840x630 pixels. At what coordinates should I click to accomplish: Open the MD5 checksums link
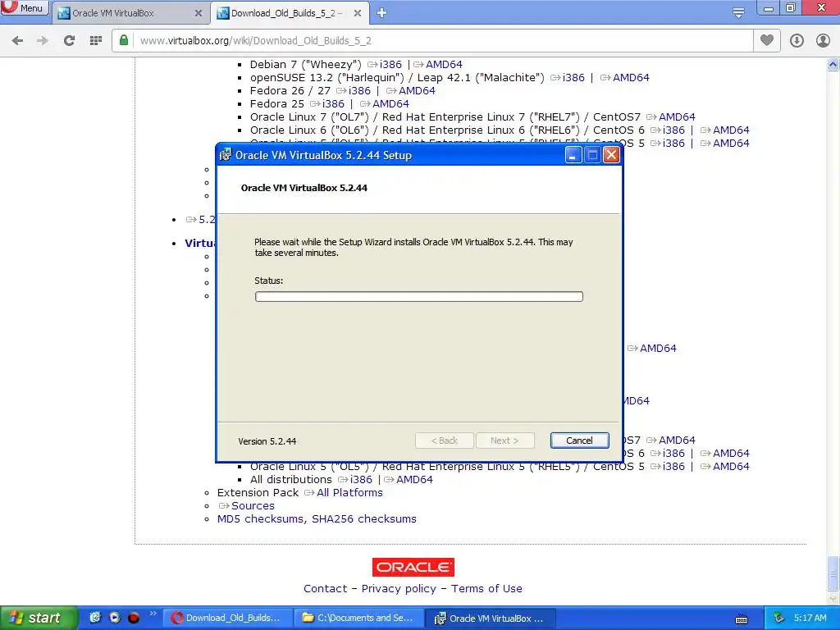click(260, 519)
